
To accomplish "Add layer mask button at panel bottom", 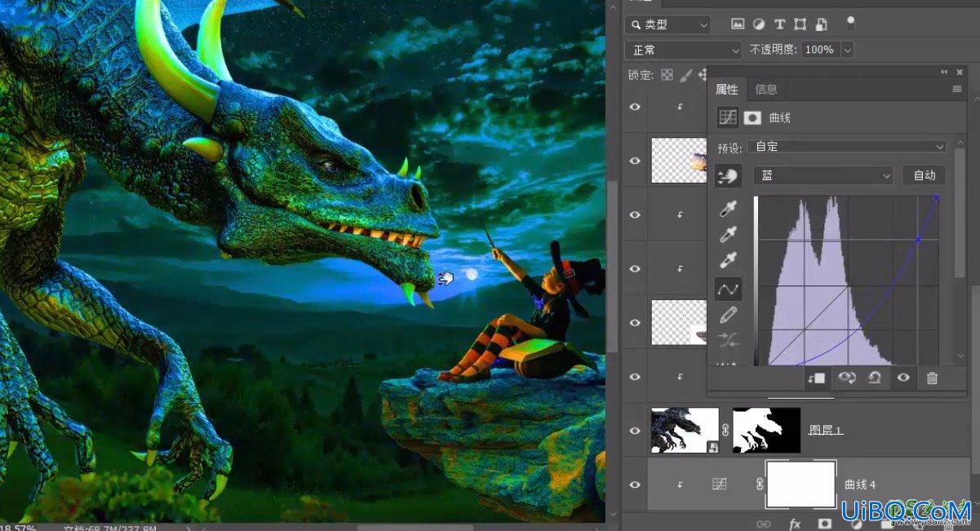I will tap(825, 524).
